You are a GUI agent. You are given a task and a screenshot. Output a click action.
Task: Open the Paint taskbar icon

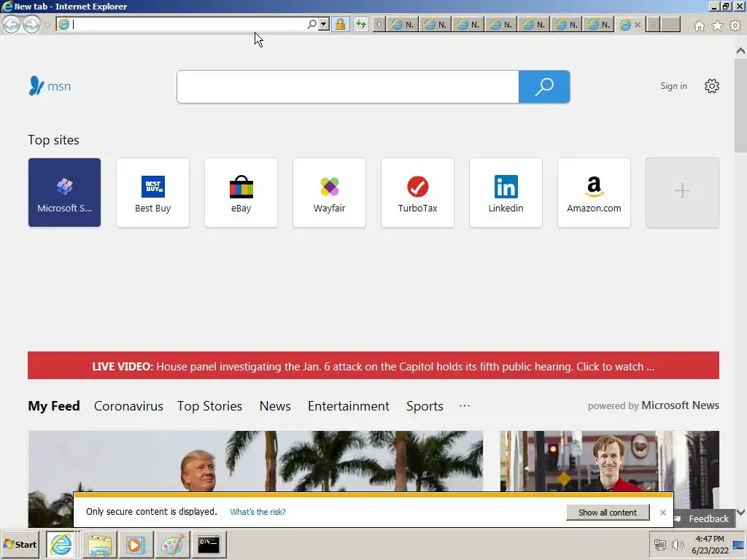172,544
